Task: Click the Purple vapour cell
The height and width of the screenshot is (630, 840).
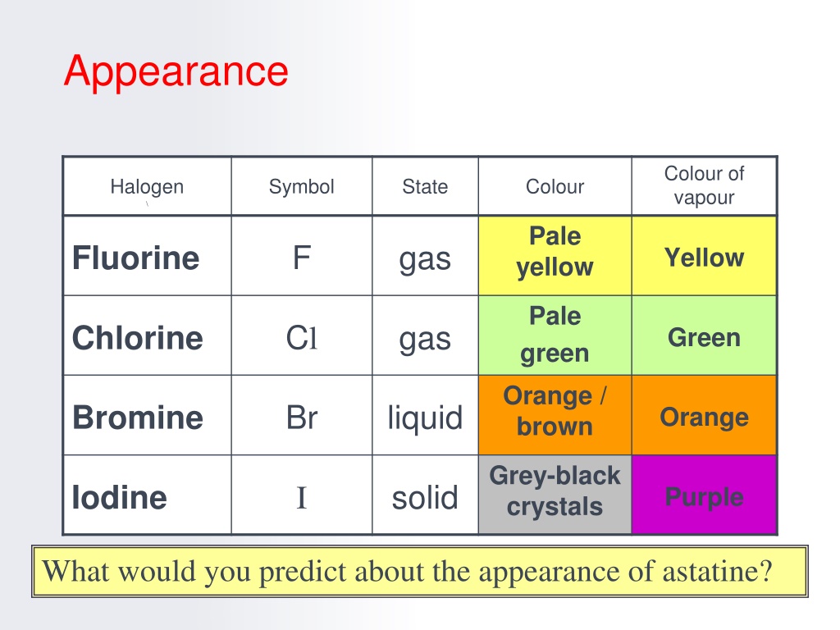Action: (704, 495)
